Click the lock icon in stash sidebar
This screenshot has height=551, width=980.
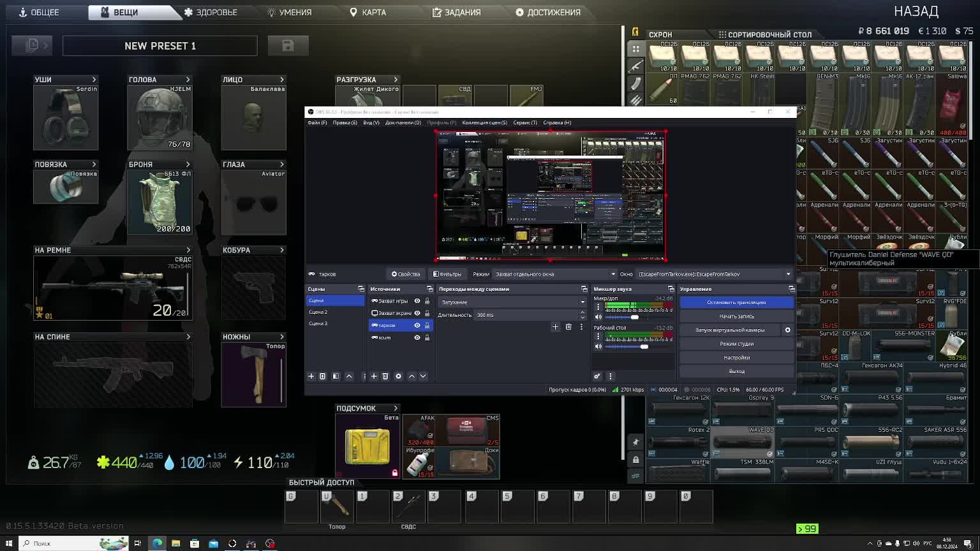point(635,460)
